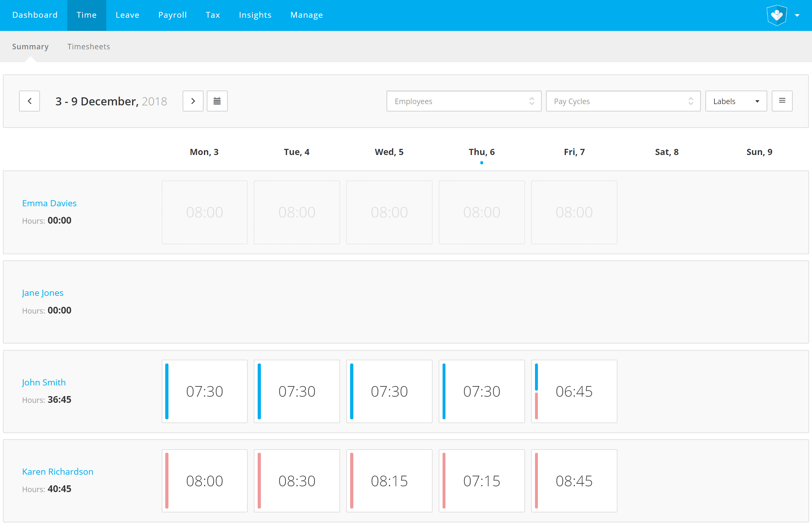Open Karen Richardson Tuesday 08:30 entry
This screenshot has width=812, height=524.
pos(297,481)
